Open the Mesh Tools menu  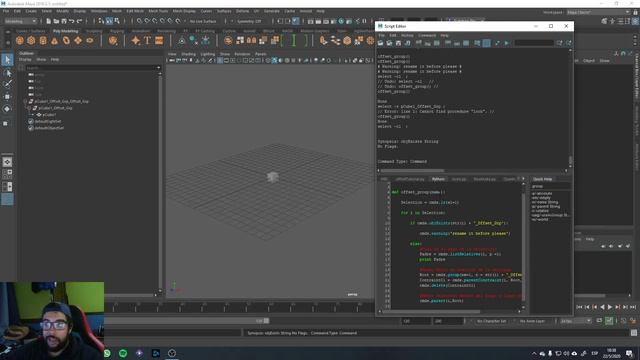coord(158,11)
